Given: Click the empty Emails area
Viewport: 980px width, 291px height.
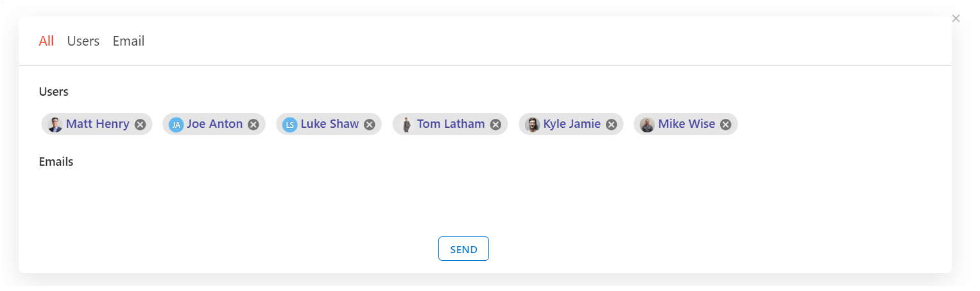Looking at the screenshot, I should [x=257, y=193].
